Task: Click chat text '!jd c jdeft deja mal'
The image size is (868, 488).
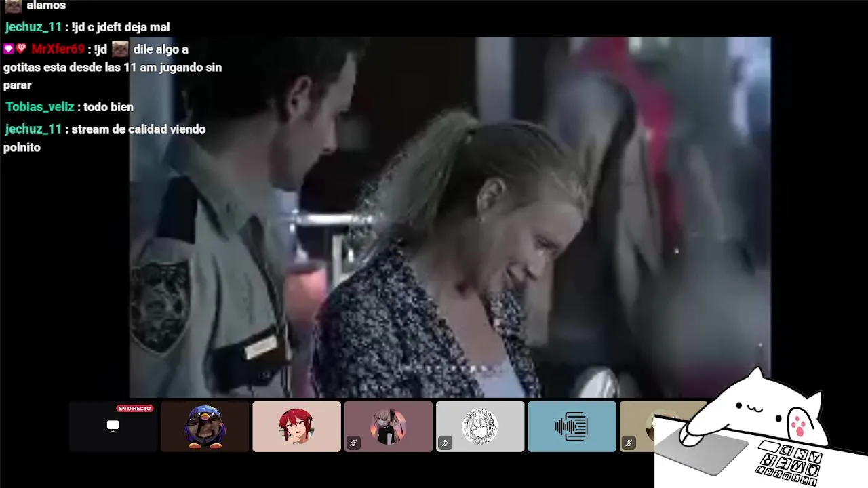Action: pos(121,27)
